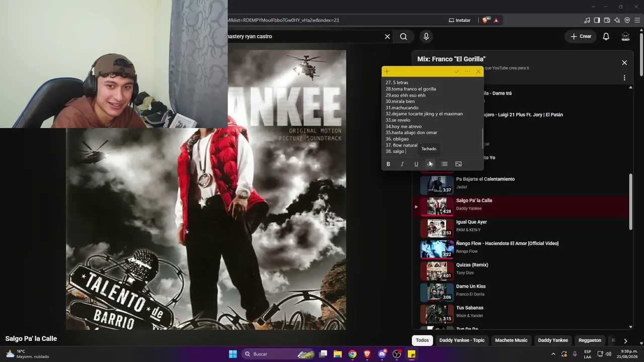The width and height of the screenshot is (644, 362).
Task: Play 'Pa Bajarte el Calentamiento' by Jadiel
Action: coord(521,185)
